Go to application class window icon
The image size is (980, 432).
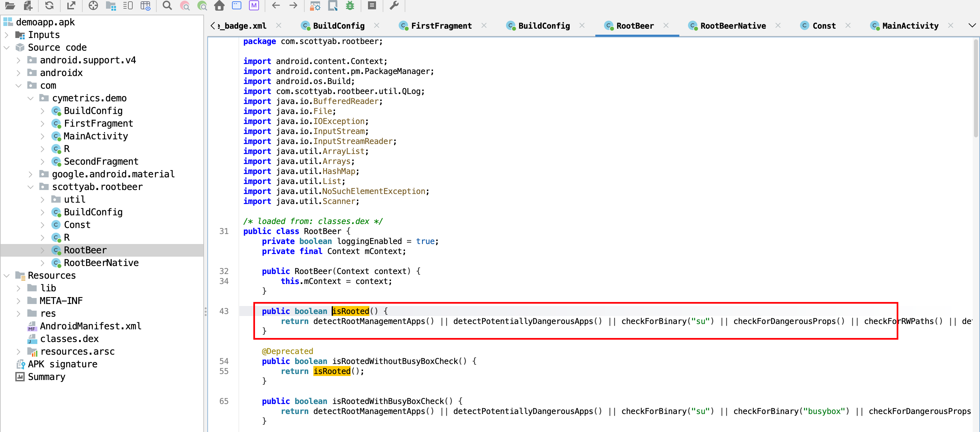click(237, 5)
